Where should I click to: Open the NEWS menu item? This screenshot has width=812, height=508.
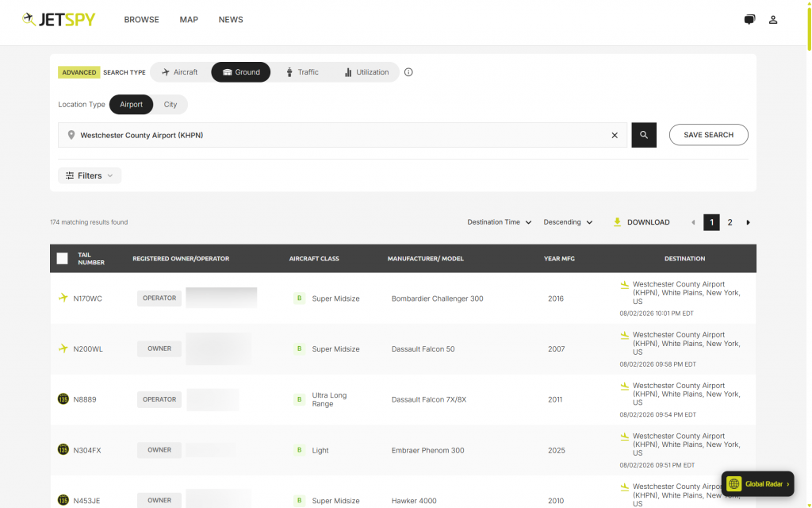coord(231,20)
